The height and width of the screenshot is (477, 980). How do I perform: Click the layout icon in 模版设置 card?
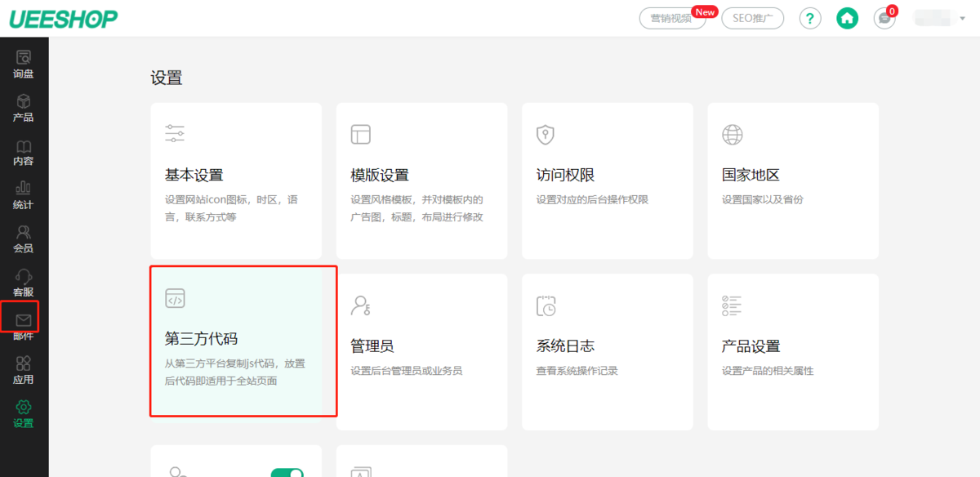click(360, 134)
